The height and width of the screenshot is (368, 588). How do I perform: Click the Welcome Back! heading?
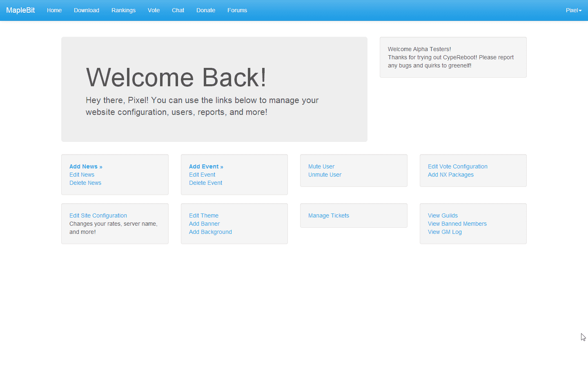176,77
